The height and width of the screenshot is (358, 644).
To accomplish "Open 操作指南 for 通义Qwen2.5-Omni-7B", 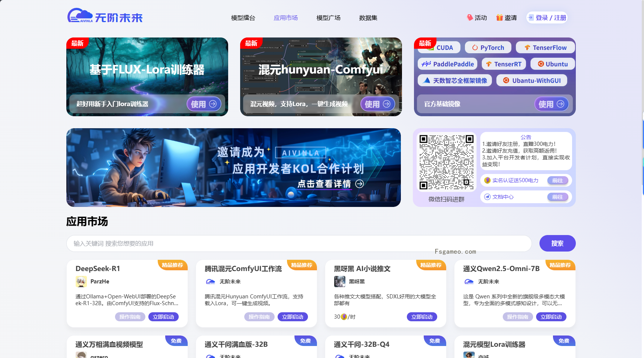I will click(x=518, y=317).
